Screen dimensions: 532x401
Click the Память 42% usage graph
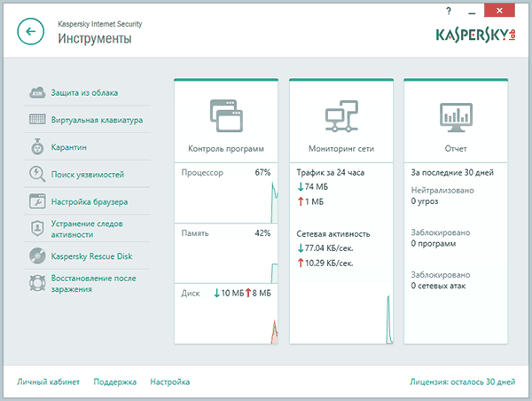tap(226, 262)
